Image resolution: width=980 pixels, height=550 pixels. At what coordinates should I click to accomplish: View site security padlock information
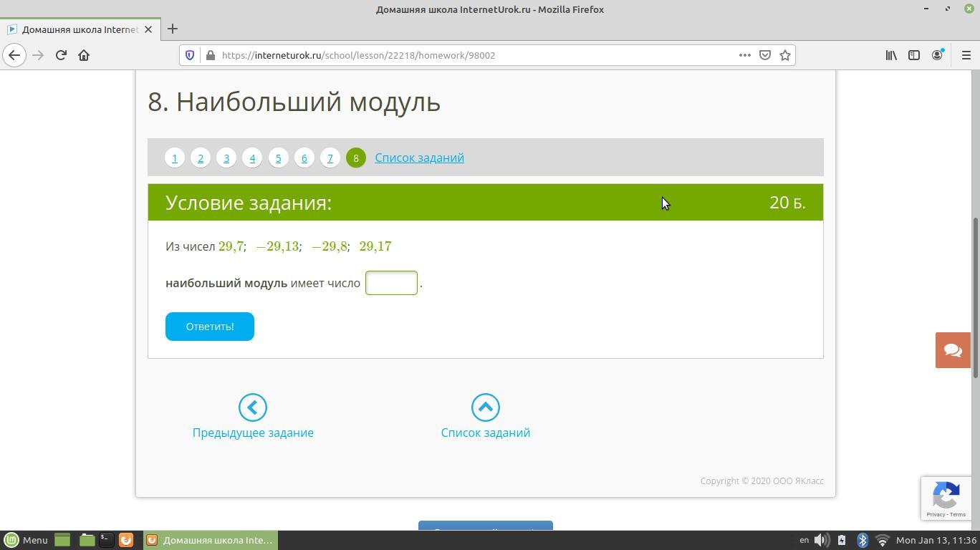[210, 55]
